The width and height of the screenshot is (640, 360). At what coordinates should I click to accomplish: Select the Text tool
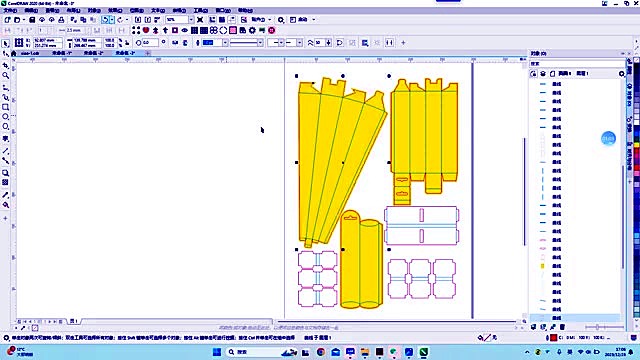pyautogui.click(x=5, y=139)
